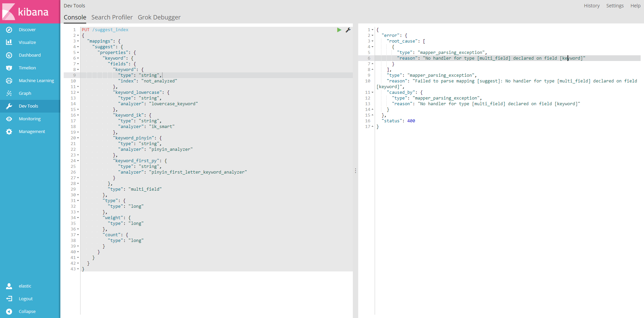
Task: Go to Management page
Action: point(32,132)
